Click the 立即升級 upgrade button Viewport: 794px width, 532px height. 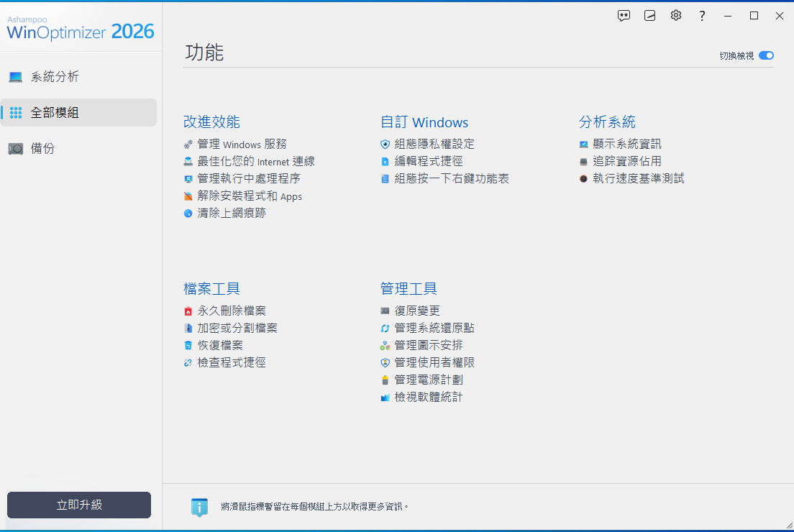pos(79,505)
